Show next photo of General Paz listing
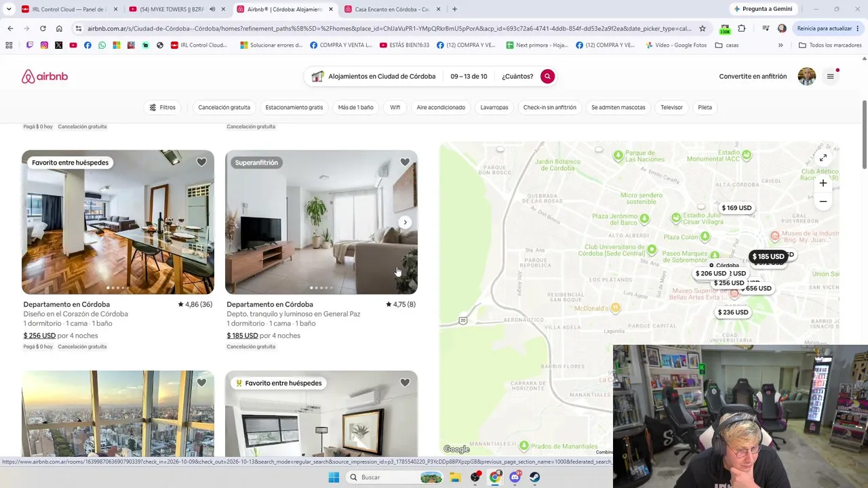The width and height of the screenshot is (868, 488). [405, 222]
